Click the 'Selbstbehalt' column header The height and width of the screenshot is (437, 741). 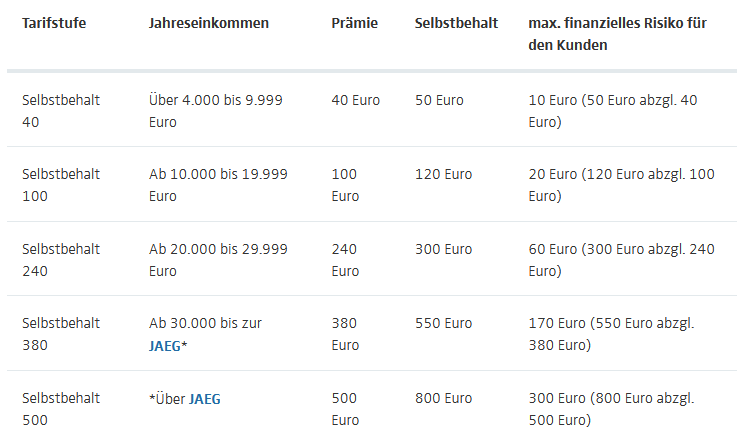coord(456,23)
